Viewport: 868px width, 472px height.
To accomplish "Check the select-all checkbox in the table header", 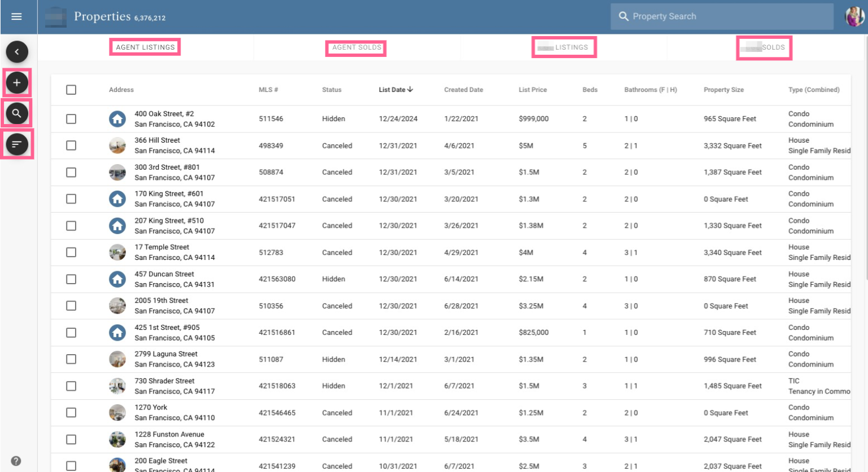I will (x=71, y=89).
